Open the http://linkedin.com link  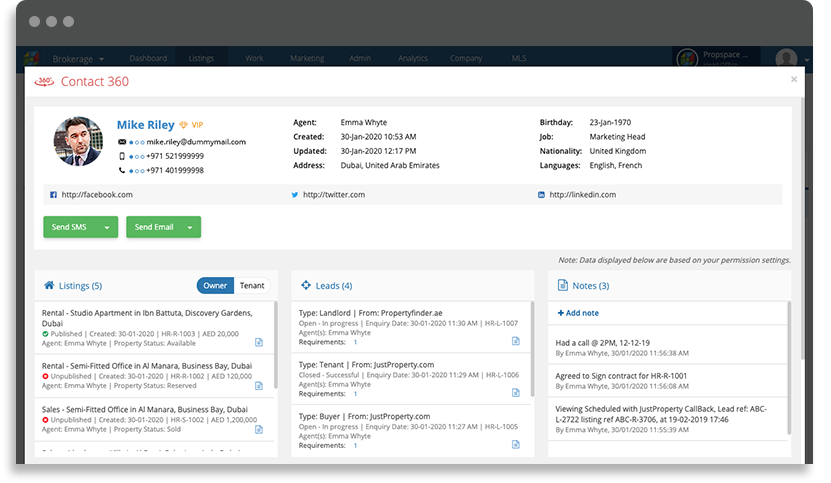(582, 195)
